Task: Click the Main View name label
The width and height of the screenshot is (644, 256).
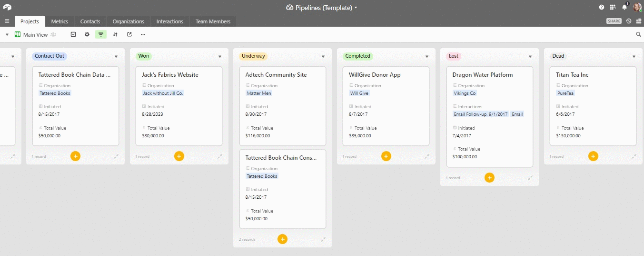Action: point(36,35)
